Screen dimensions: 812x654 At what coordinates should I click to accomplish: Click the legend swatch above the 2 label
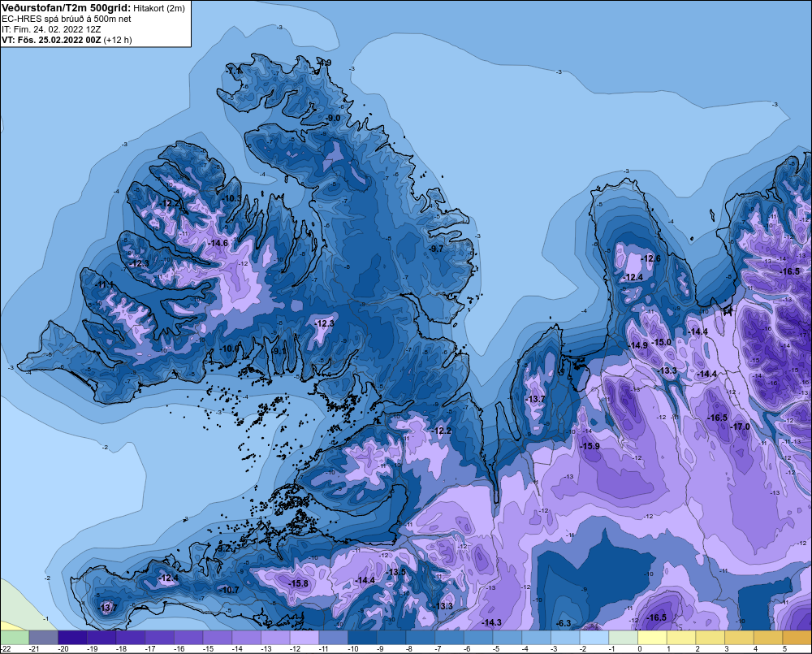(710, 637)
